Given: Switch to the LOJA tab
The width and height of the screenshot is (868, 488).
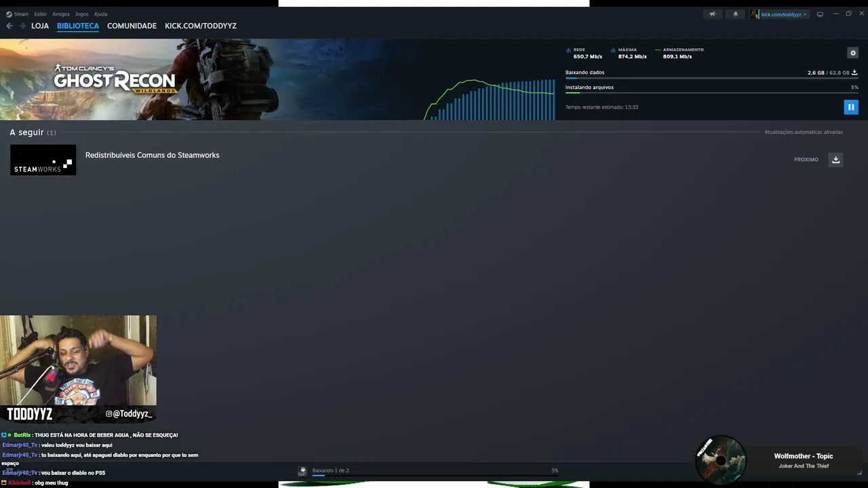Looking at the screenshot, I should click(40, 26).
